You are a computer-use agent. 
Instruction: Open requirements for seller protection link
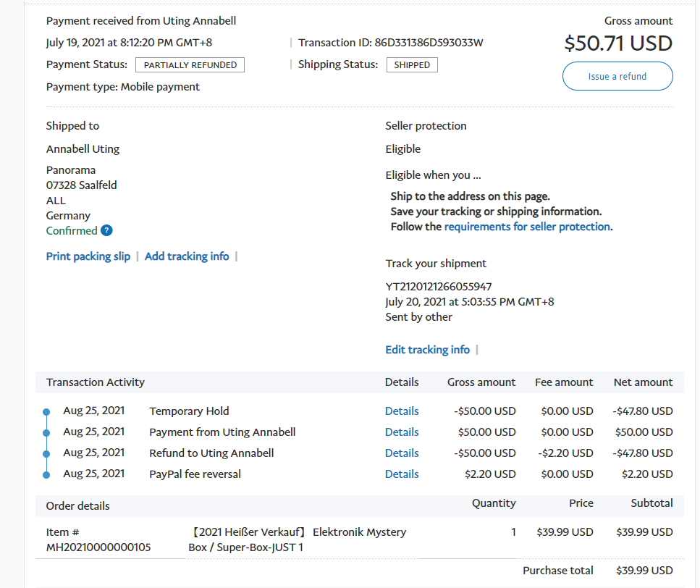point(527,227)
